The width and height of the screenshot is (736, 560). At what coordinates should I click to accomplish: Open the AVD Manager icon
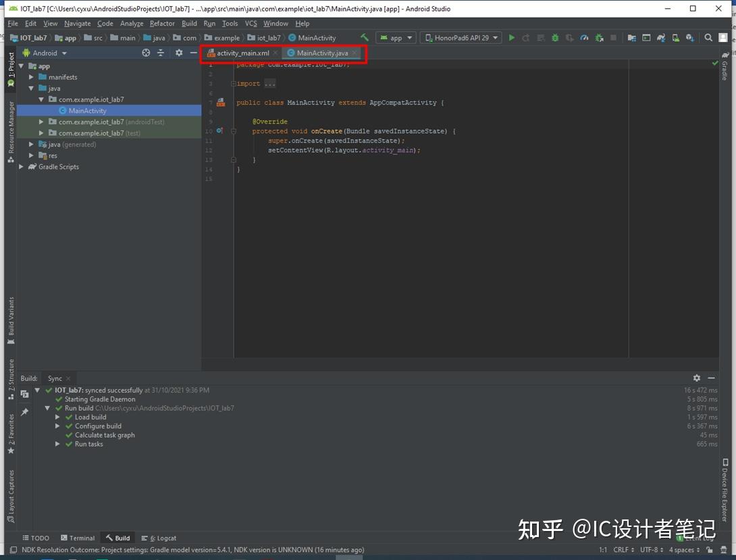point(677,38)
